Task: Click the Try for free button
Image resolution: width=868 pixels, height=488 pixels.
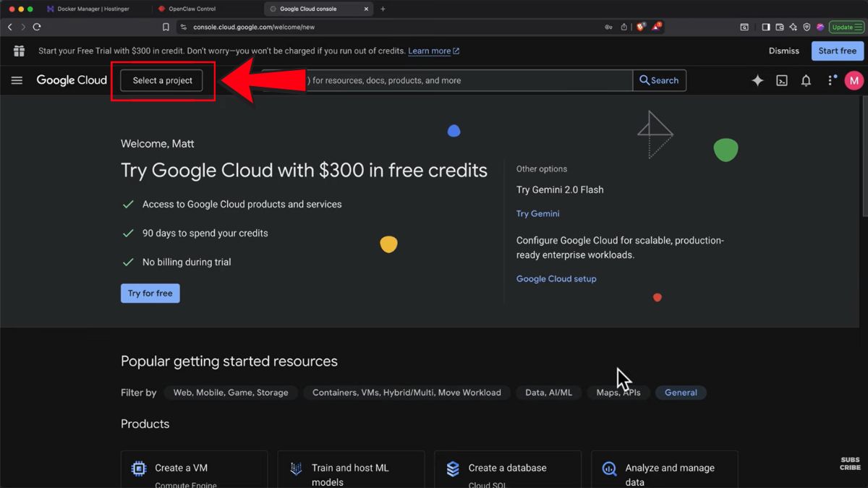Action: (x=150, y=293)
